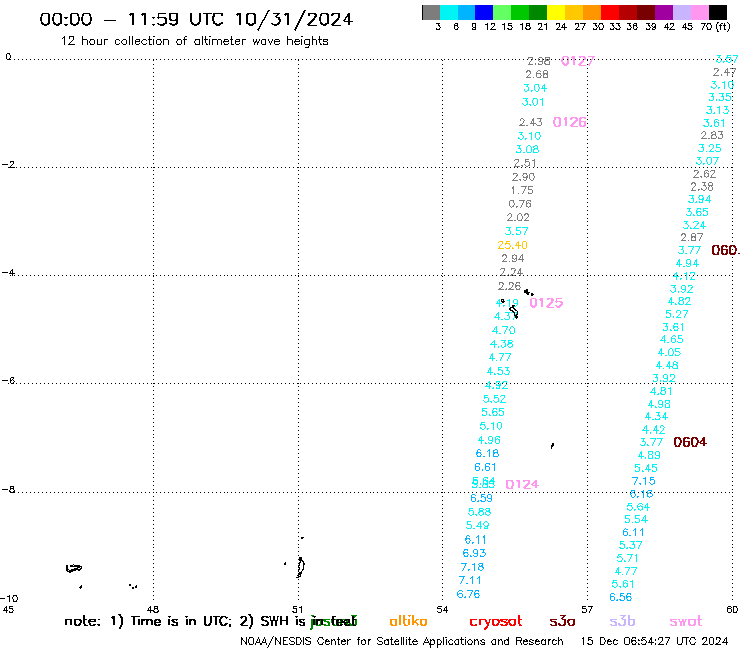The image size is (740, 650).
Task: Click the cryosat satellite legend label
Action: (496, 621)
